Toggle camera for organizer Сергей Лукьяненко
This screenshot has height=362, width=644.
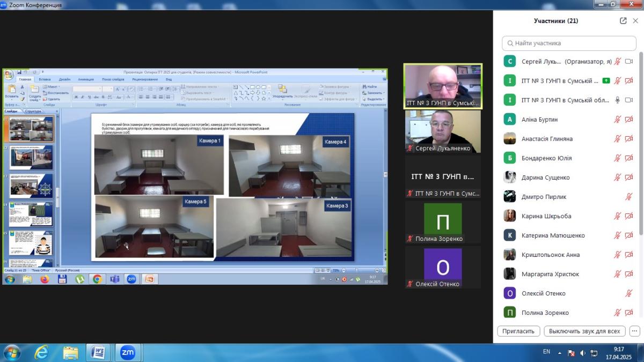tap(629, 62)
